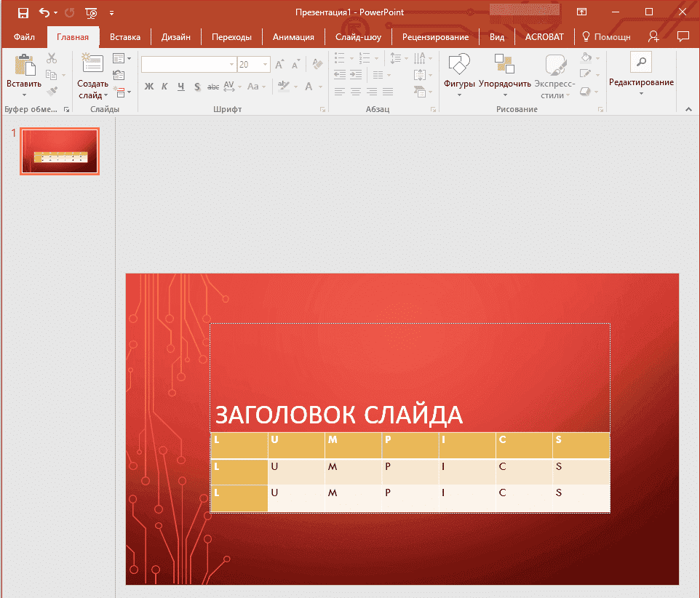Select the Bold (Ж) formatting icon
The height and width of the screenshot is (598, 700).
148,87
